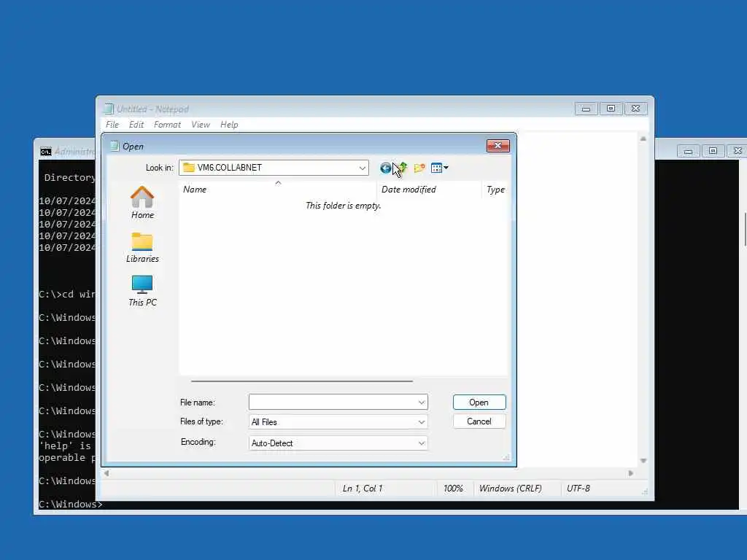Click 'This folder is empty.' text
The height and width of the screenshot is (560, 747).
point(344,206)
